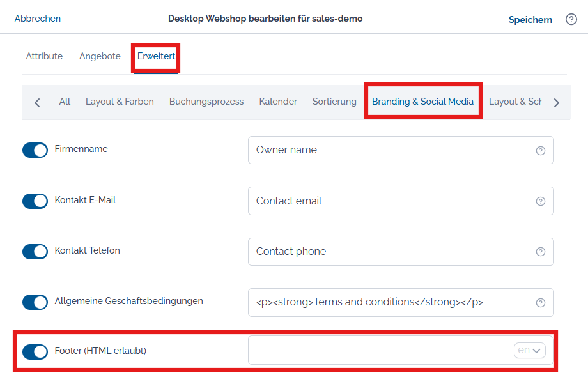Click help icon in Owner name field

tap(540, 150)
